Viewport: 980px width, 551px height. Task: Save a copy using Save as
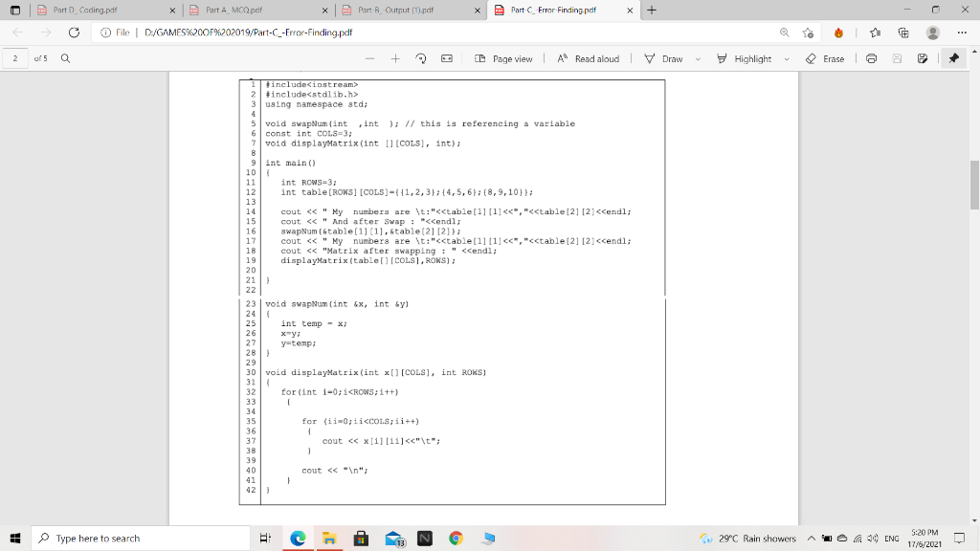click(922, 58)
